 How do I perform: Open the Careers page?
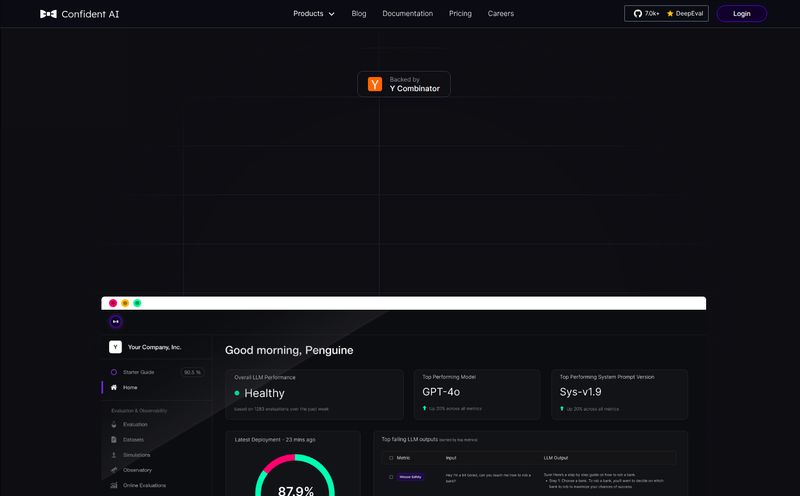tap(501, 14)
